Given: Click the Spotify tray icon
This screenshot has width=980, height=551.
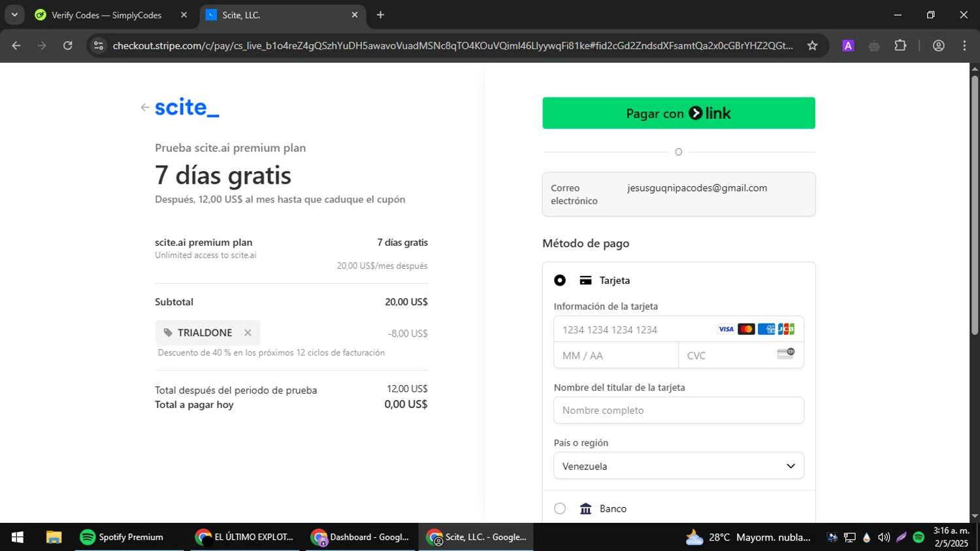Looking at the screenshot, I should tap(919, 537).
